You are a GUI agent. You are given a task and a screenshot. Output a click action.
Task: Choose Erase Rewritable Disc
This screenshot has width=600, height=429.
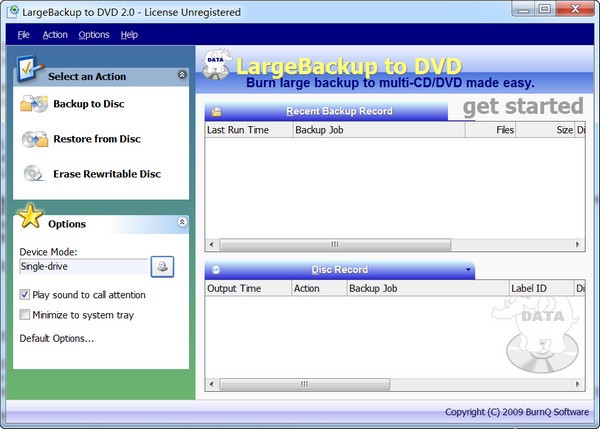tap(107, 174)
